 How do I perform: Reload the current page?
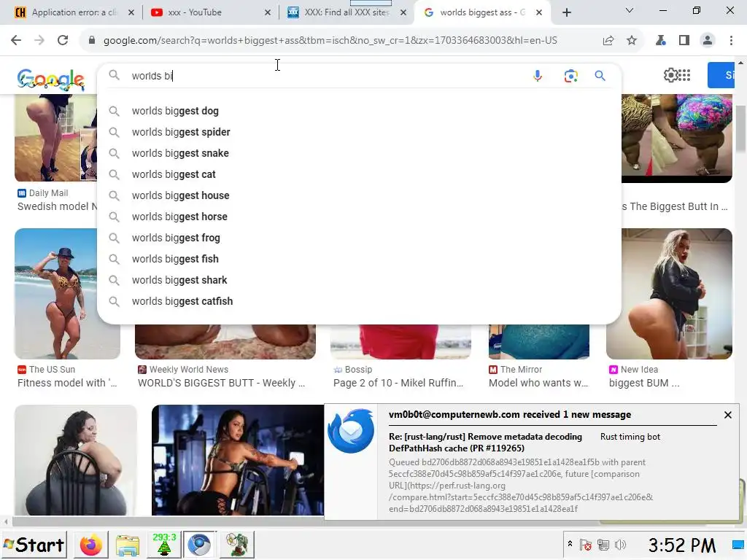(63, 41)
